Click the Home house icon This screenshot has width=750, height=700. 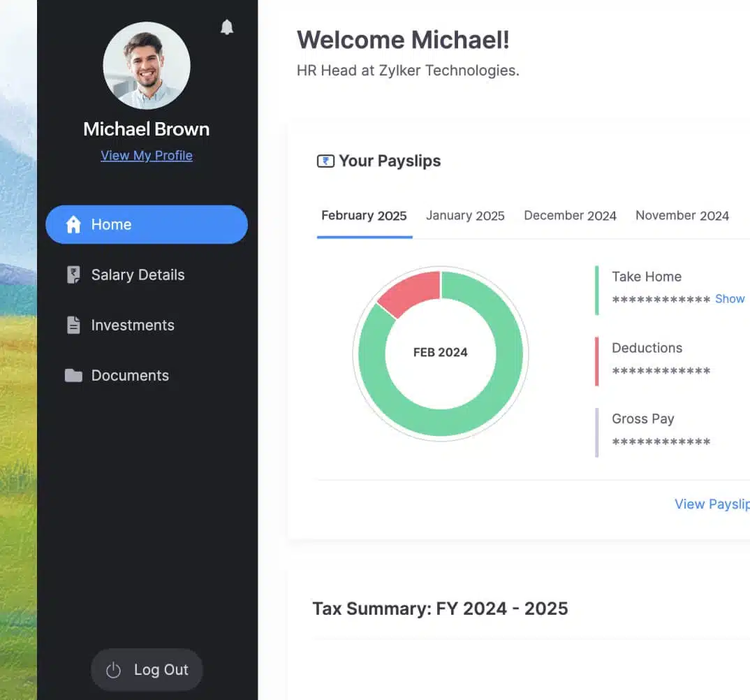[x=73, y=224]
